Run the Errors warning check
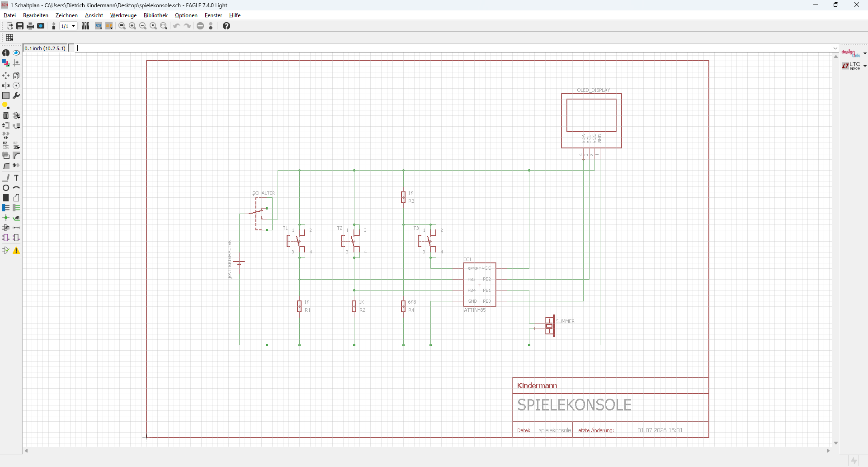The width and height of the screenshot is (868, 467). 16,251
